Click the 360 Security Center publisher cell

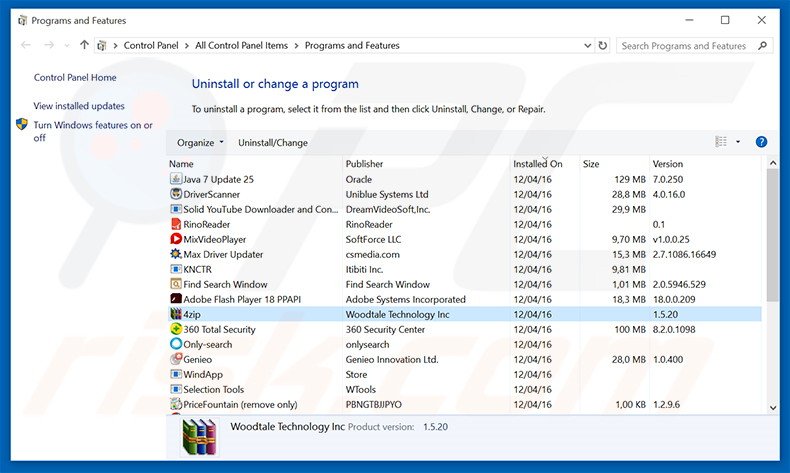[x=385, y=329]
